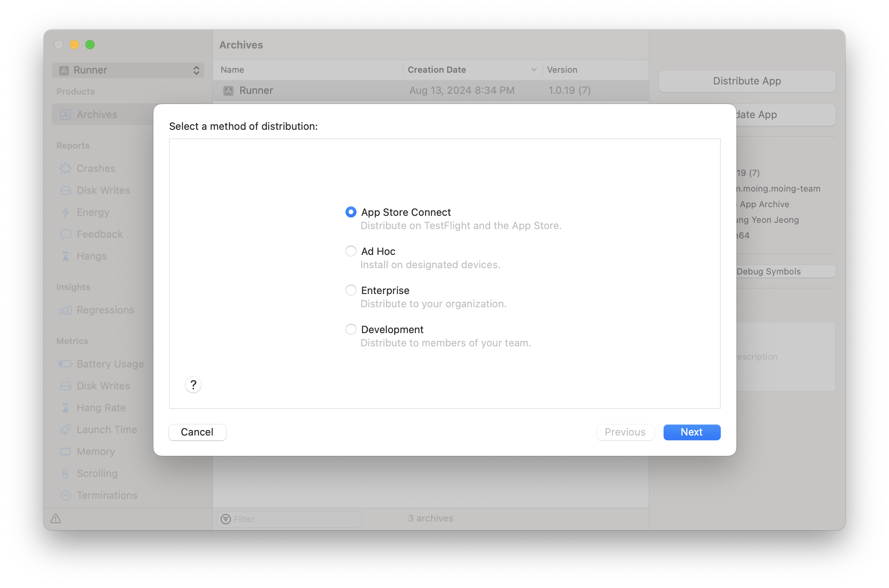Click the '3 archives' status text
This screenshot has width=889, height=588.
point(430,518)
